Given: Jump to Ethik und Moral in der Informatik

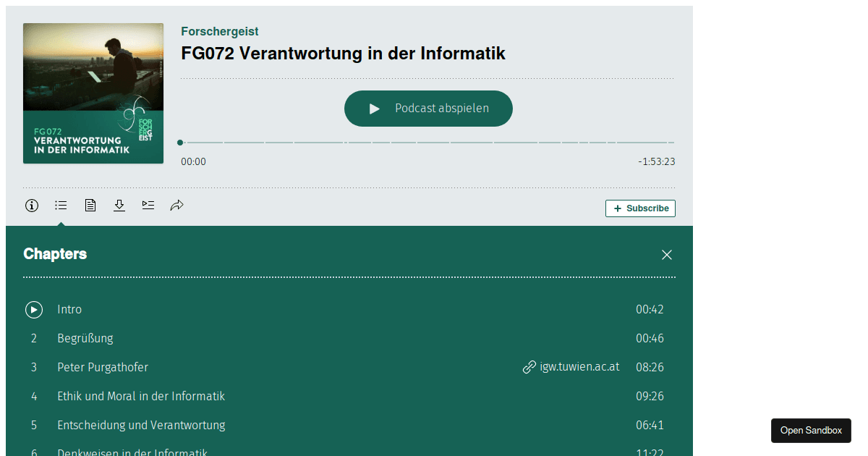Looking at the screenshot, I should pyautogui.click(x=141, y=396).
